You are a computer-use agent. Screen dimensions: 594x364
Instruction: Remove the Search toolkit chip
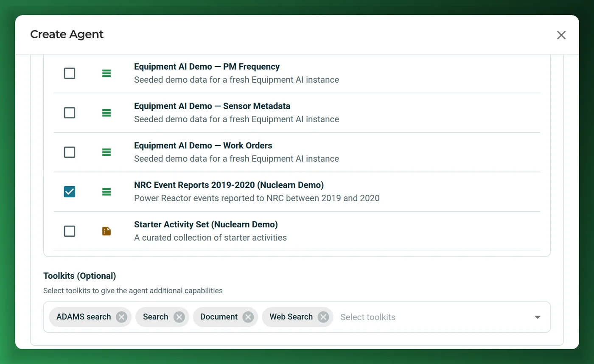(x=179, y=317)
